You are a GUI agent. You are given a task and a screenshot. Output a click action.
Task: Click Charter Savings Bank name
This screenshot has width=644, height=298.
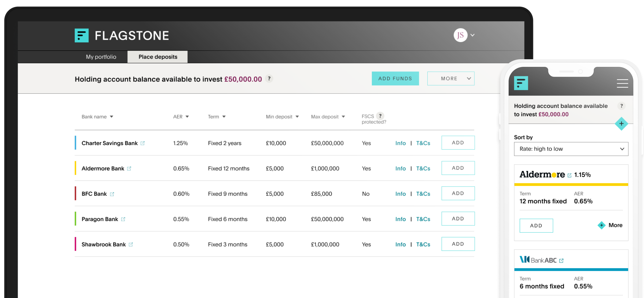[x=109, y=143]
